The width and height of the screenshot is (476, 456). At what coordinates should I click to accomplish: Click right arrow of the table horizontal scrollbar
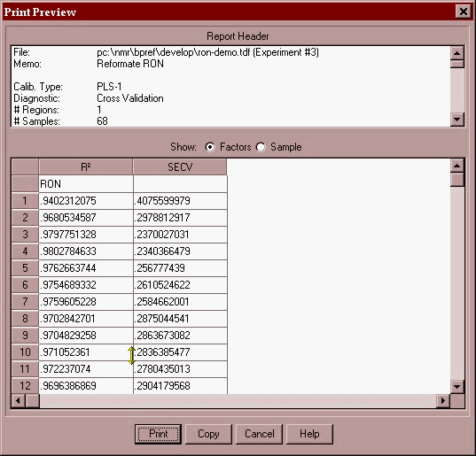pos(443,401)
